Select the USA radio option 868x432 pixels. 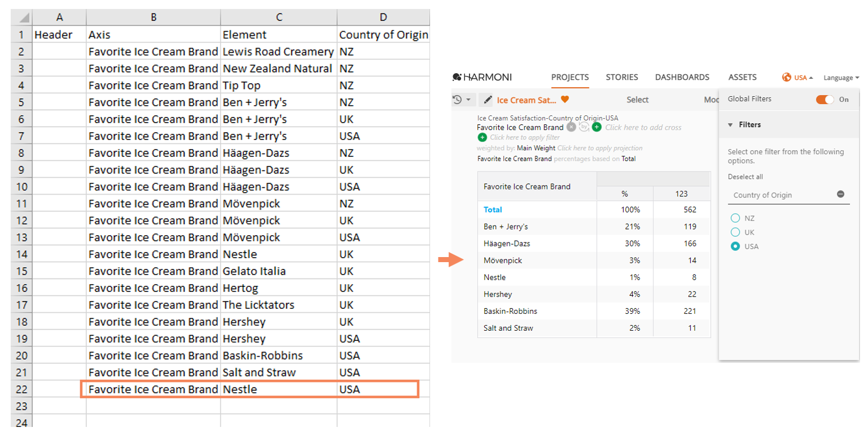[735, 246]
